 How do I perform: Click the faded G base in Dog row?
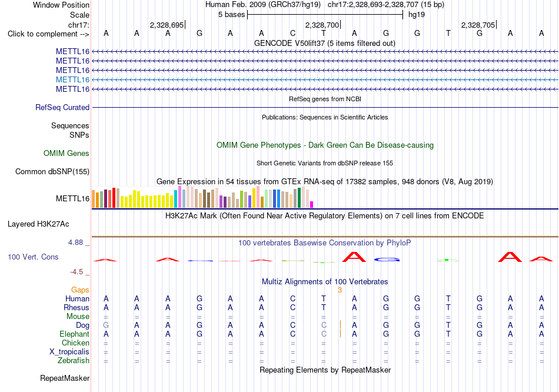(x=106, y=325)
